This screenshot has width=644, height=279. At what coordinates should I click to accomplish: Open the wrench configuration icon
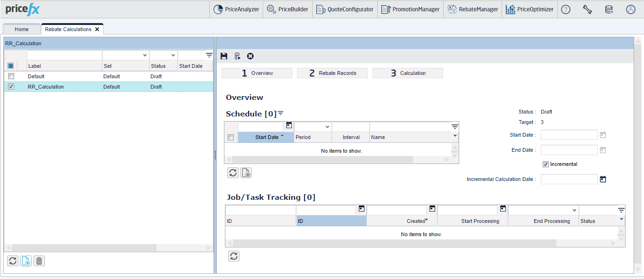[x=587, y=9]
